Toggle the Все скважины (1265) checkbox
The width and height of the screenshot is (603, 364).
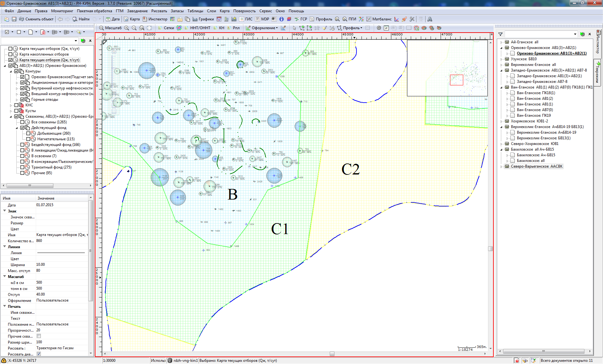pos(22,122)
